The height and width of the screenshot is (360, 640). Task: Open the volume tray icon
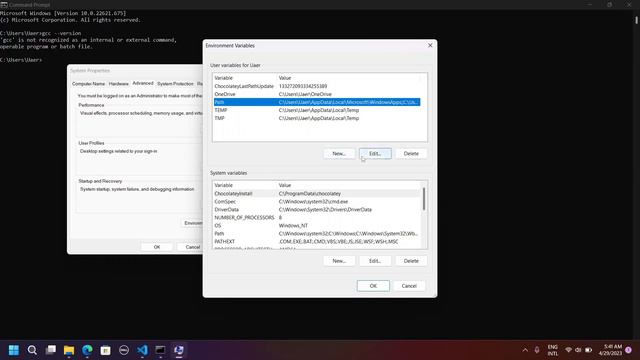point(578,350)
